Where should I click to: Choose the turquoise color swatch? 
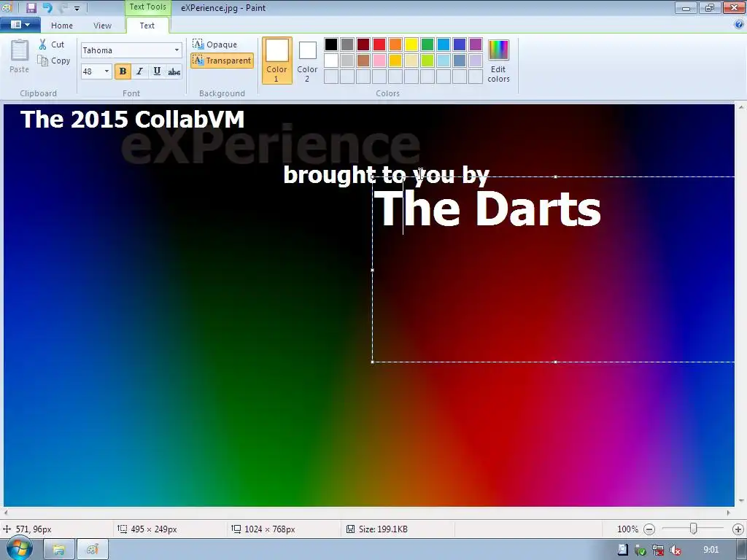click(x=444, y=44)
